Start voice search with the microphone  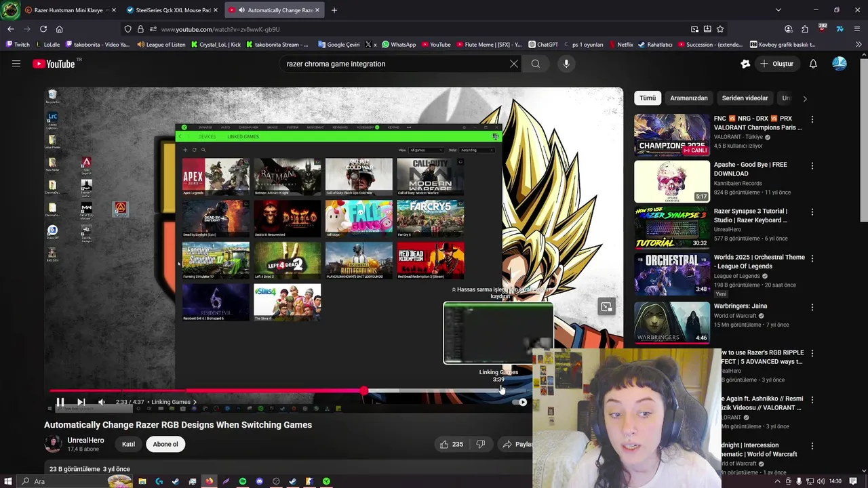566,64
